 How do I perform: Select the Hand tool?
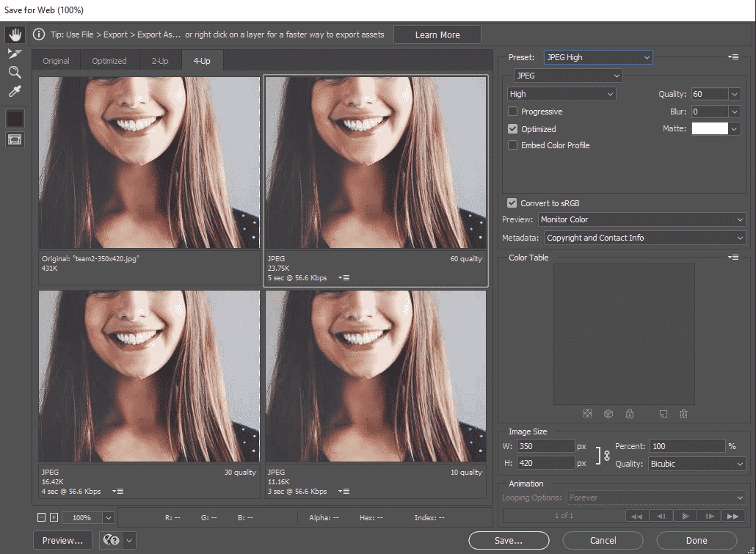pos(15,34)
